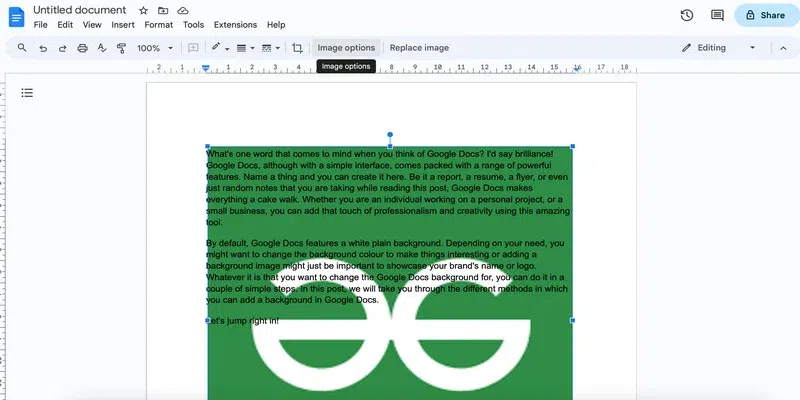This screenshot has width=800, height=400.
Task: Open the border color pencil dropdown
Action: tap(220, 48)
